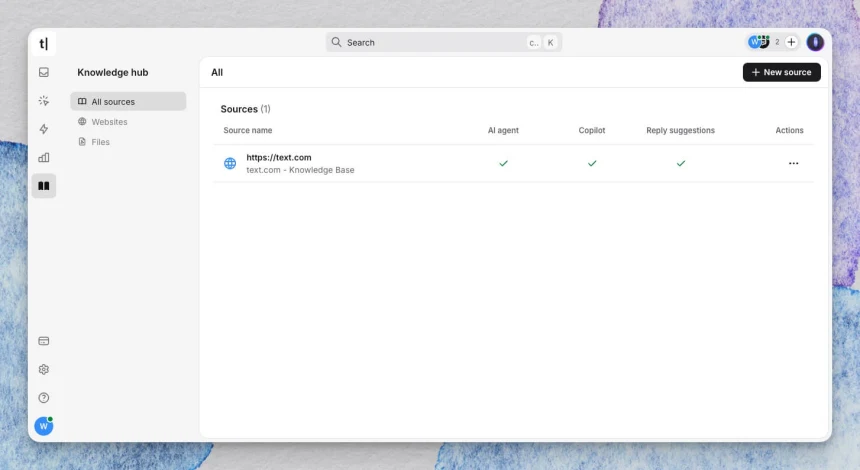Toggle Copilot checkmark for text.com
860x470 pixels.
[x=592, y=163]
